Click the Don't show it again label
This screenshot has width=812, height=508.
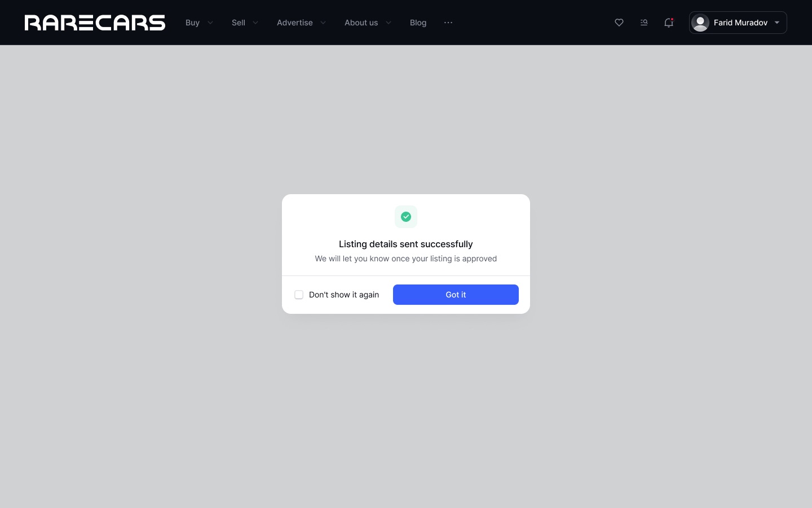[x=344, y=295]
